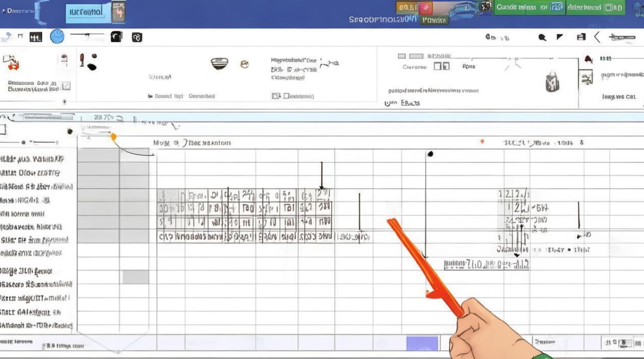Select the gray shaded cell below the gray block
This screenshot has height=359, width=644.
[x=135, y=277]
